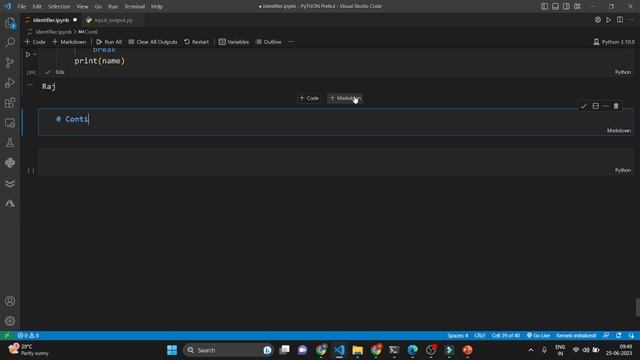Open the Help menu
The width and height of the screenshot is (640, 360).
157,6
